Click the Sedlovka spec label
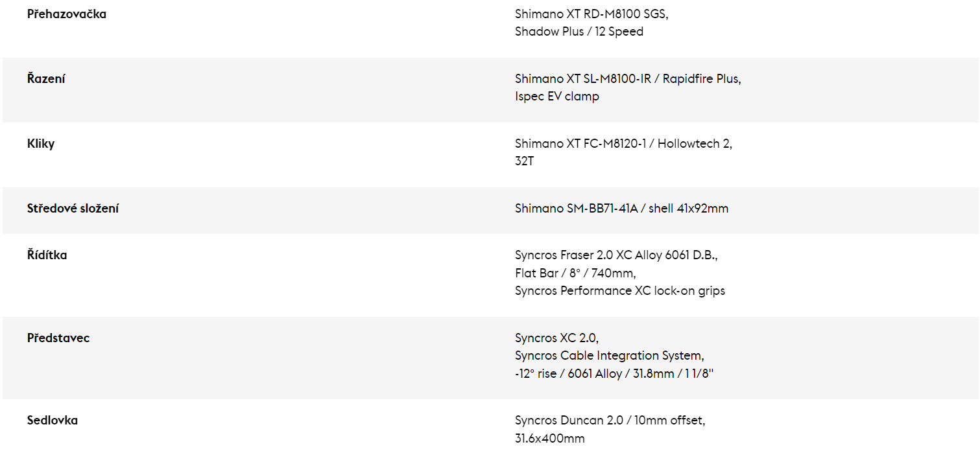The width and height of the screenshot is (980, 464). [53, 421]
